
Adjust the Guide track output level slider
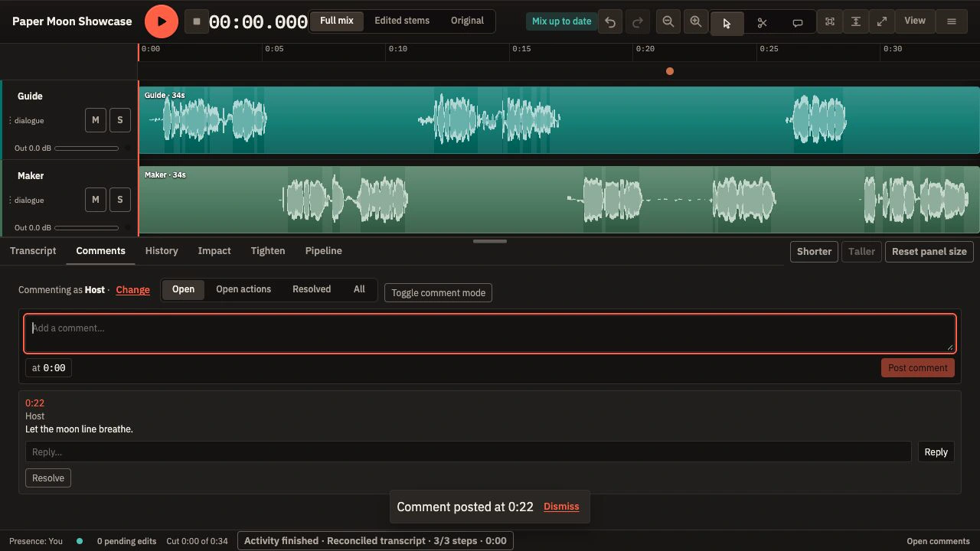coord(87,148)
